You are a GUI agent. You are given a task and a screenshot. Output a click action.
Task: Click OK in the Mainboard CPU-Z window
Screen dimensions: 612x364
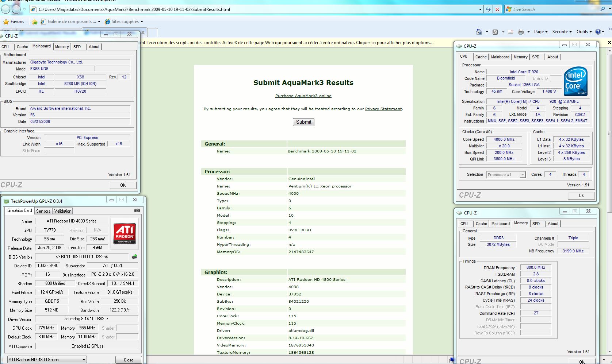click(x=123, y=185)
